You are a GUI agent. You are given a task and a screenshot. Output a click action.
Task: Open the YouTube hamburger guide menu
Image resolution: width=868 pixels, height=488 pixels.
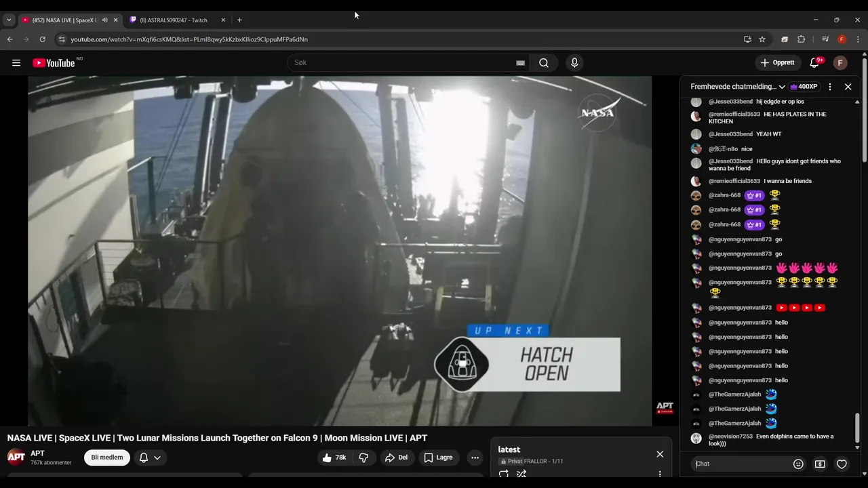coord(16,63)
